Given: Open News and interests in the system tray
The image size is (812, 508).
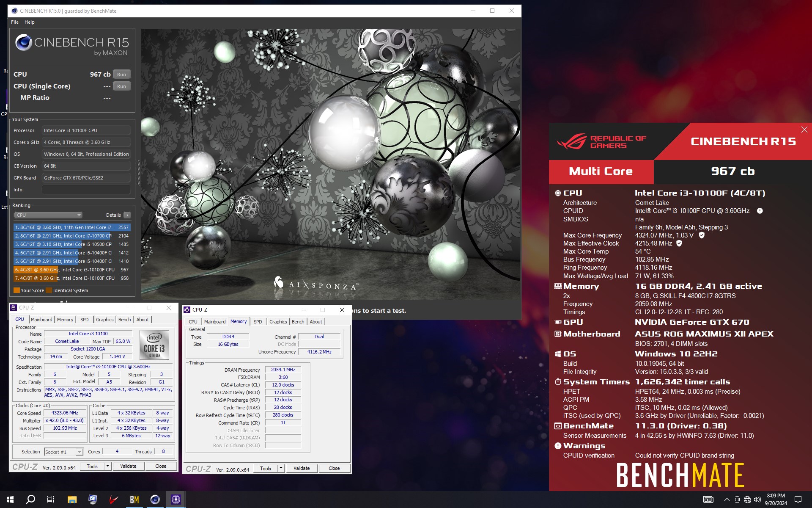Looking at the screenshot, I should click(708, 500).
